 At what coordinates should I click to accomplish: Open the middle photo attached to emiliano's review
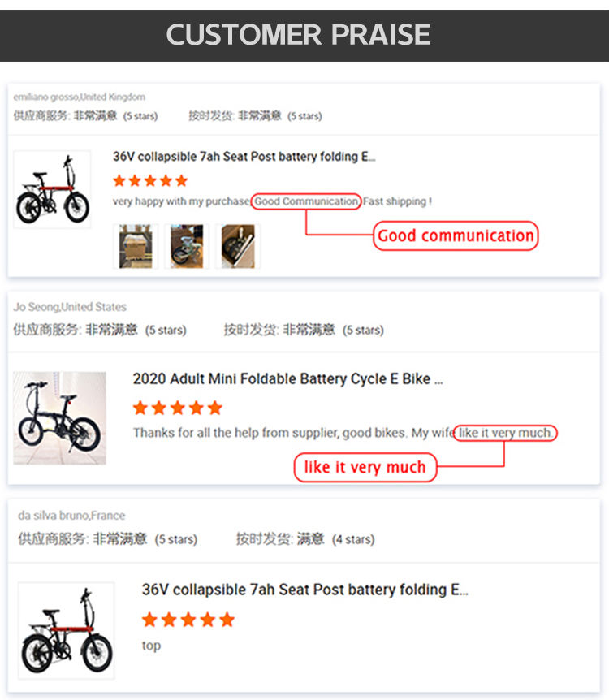187,247
